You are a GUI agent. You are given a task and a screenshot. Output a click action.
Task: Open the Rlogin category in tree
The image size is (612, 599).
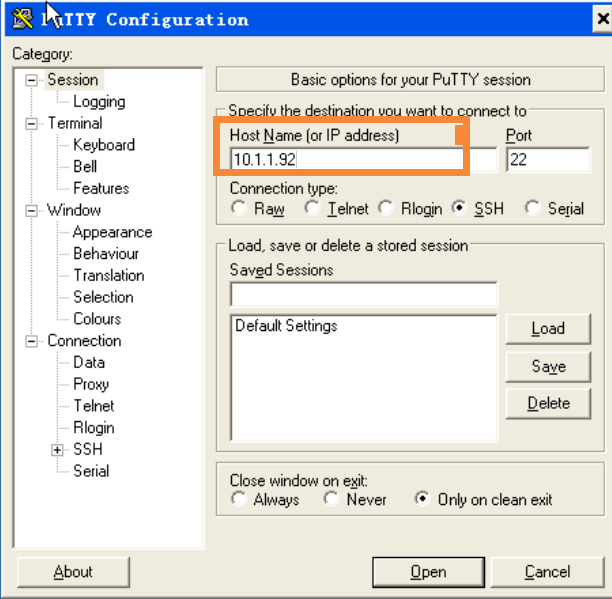94,428
